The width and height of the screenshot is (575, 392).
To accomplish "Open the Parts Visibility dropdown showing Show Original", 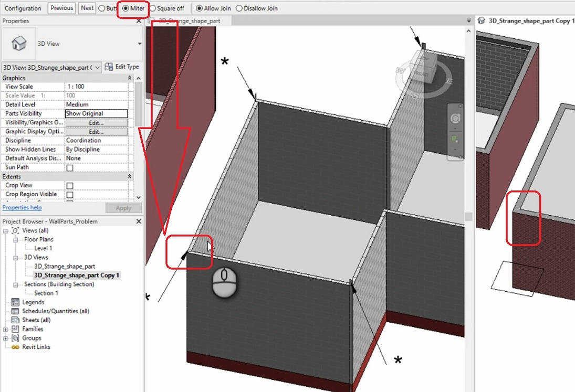I will (96, 113).
